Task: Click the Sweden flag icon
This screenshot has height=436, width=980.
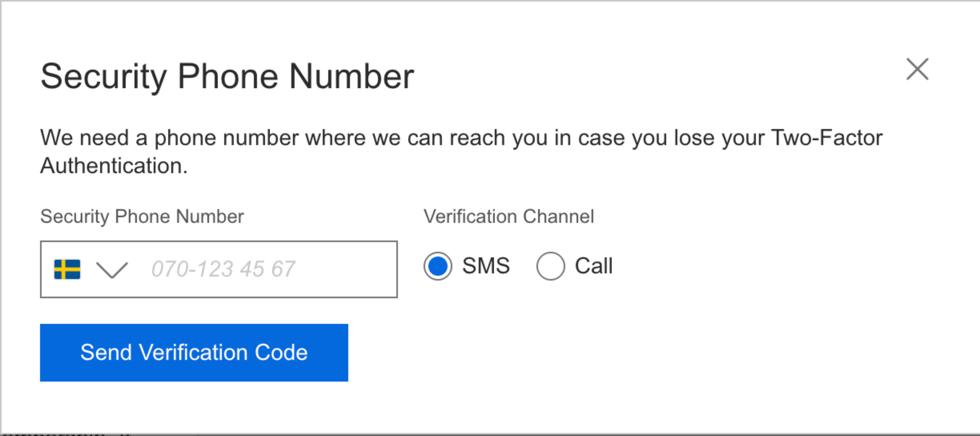Action: coord(67,269)
